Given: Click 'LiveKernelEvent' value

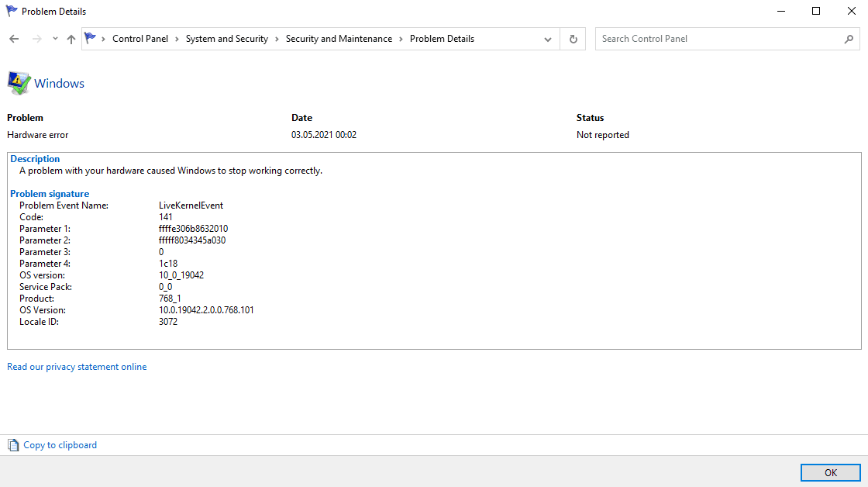Looking at the screenshot, I should (191, 205).
